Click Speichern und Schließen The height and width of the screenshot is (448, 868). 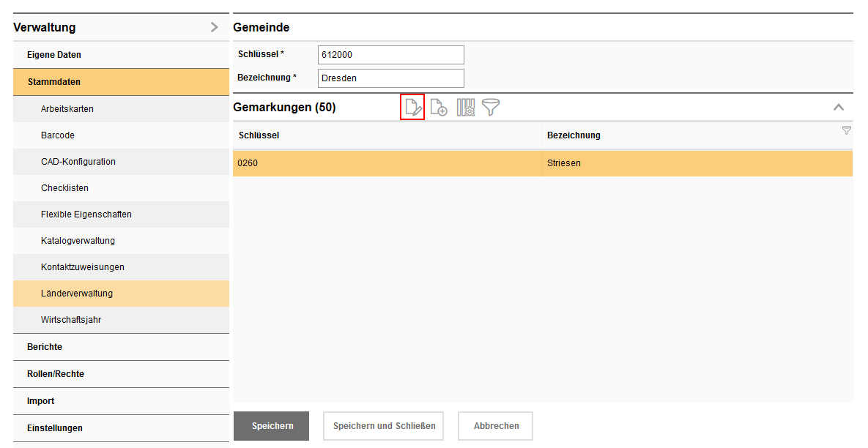[x=383, y=425]
